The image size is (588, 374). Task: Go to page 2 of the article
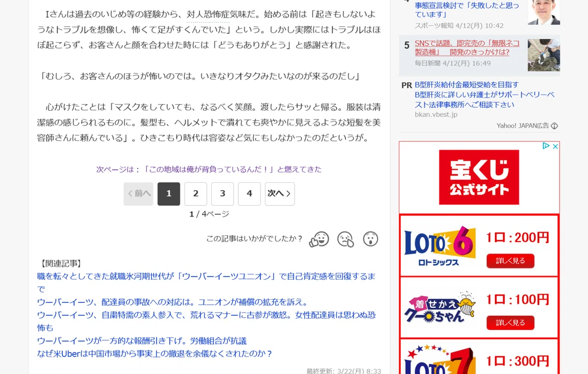tap(196, 194)
